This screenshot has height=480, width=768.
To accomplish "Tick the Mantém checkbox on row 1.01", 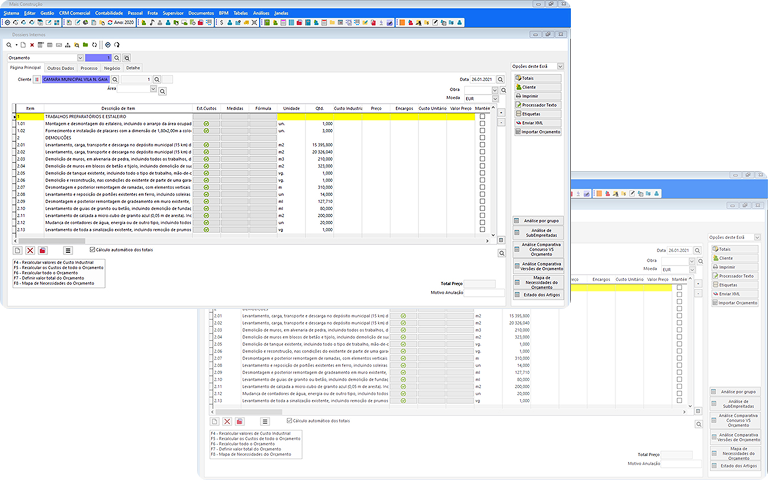I will tap(483, 123).
